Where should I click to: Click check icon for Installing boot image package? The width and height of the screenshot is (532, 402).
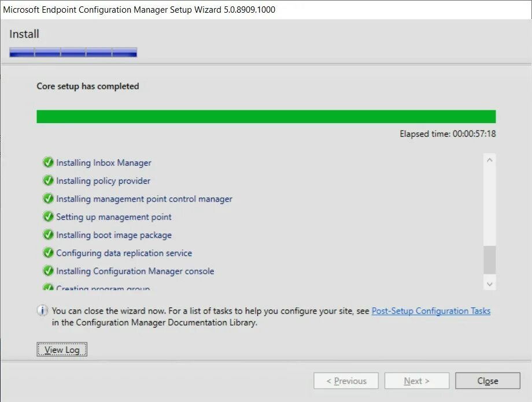48,234
